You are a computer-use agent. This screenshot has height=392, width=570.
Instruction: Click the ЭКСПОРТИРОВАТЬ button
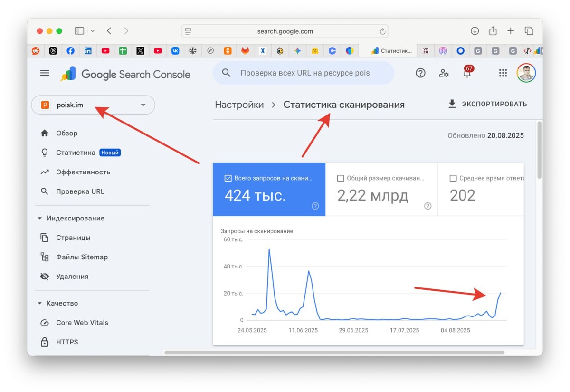point(487,104)
